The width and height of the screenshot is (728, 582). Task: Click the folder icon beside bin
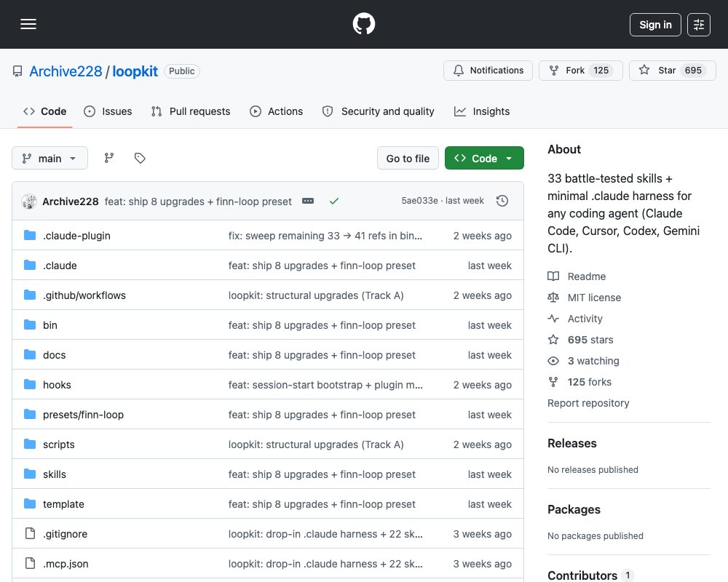click(30, 325)
